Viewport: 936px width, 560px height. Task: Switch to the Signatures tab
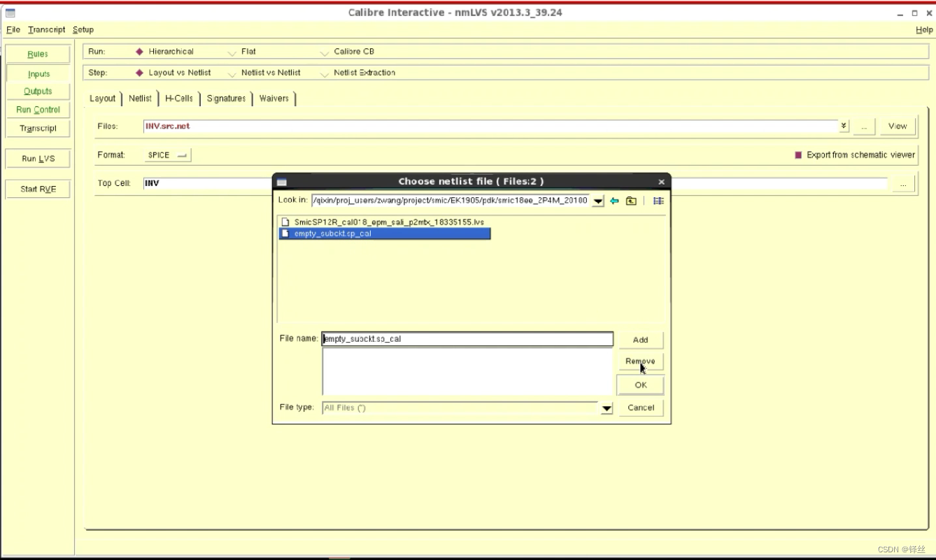pos(227,99)
